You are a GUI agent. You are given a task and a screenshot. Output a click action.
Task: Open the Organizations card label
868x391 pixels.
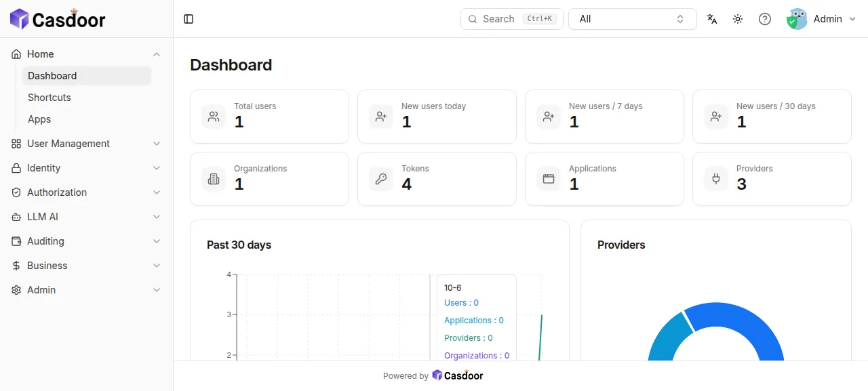[260, 169]
